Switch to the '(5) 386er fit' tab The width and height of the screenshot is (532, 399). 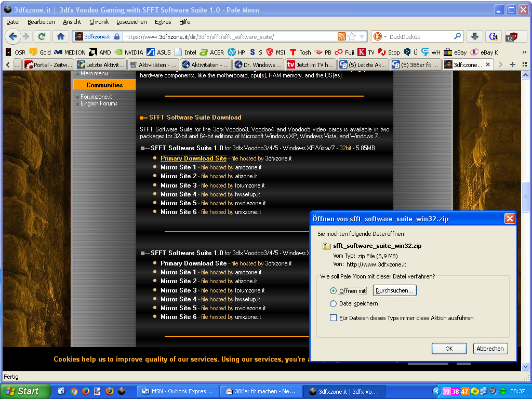tap(416, 64)
